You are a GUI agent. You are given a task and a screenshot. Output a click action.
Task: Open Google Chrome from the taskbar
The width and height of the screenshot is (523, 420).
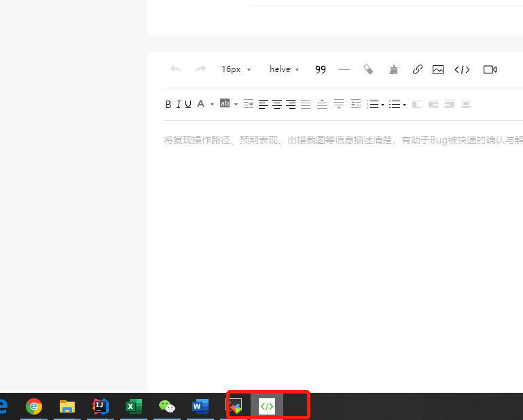click(34, 406)
